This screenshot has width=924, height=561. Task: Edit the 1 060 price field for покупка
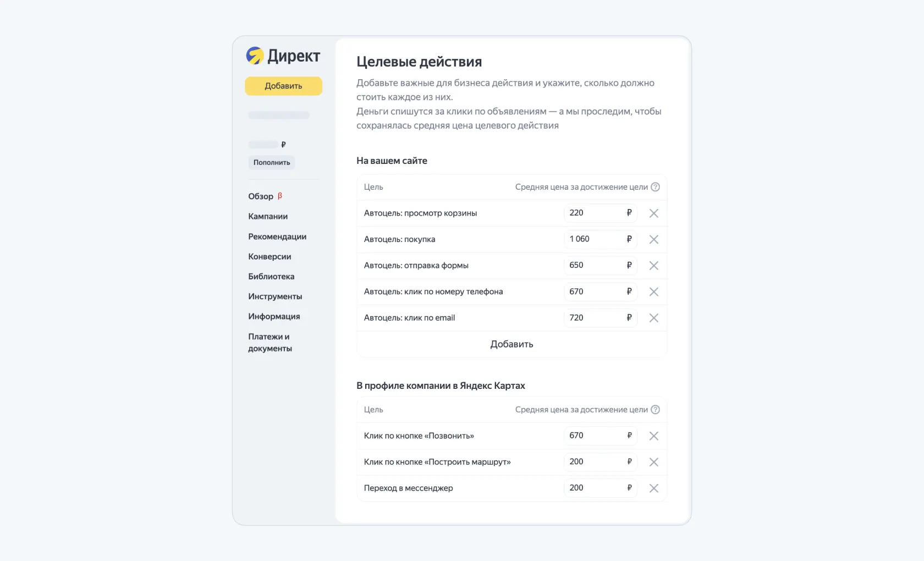pos(600,239)
